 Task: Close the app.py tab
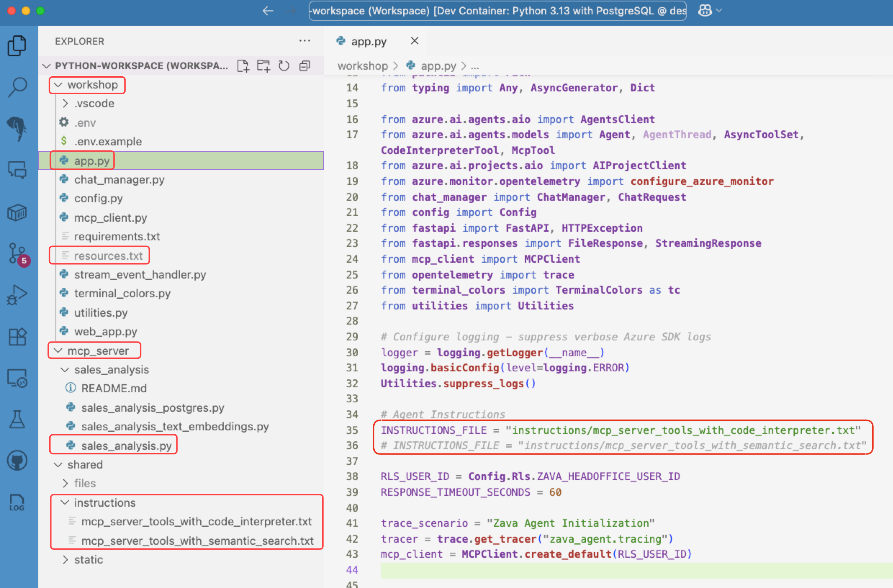pos(414,41)
